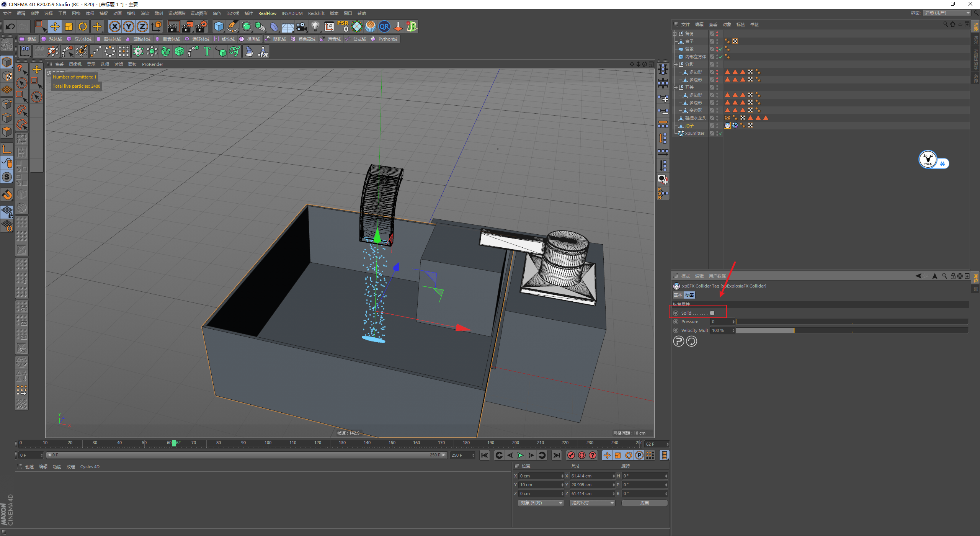980x536 pixels.
Task: Open the 绝对尺寸 dropdown
Action: point(592,503)
